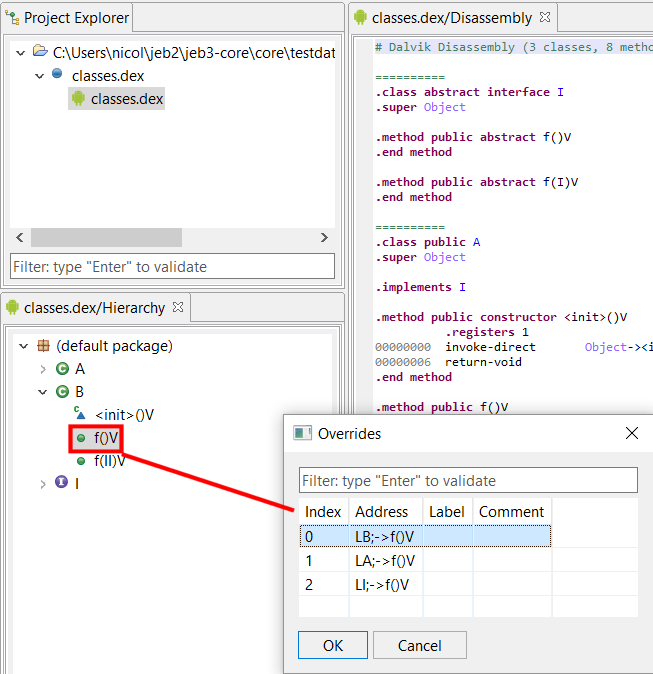This screenshot has width=653, height=674.
Task: Click the Dalvik Disassembly header comment
Action: 514,47
